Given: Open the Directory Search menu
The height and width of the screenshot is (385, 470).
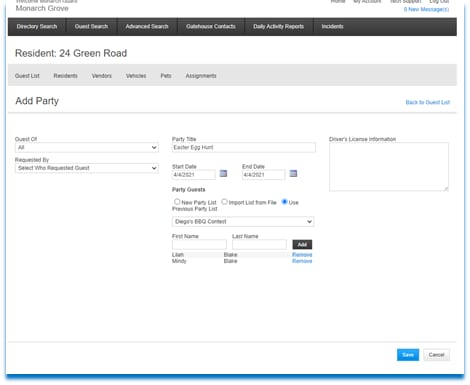Looking at the screenshot, I should (x=37, y=26).
